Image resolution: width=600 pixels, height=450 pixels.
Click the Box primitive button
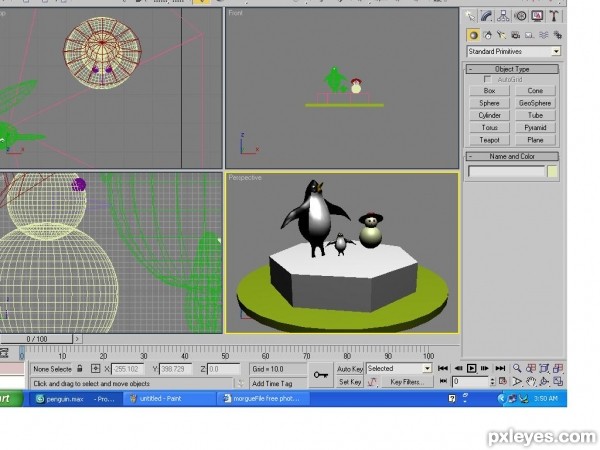coord(489,91)
